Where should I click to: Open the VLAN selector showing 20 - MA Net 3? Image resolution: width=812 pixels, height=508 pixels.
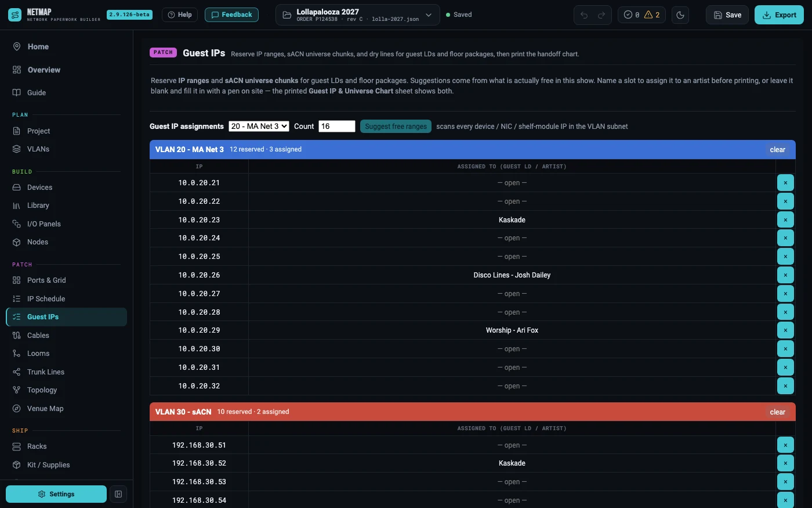pos(259,126)
